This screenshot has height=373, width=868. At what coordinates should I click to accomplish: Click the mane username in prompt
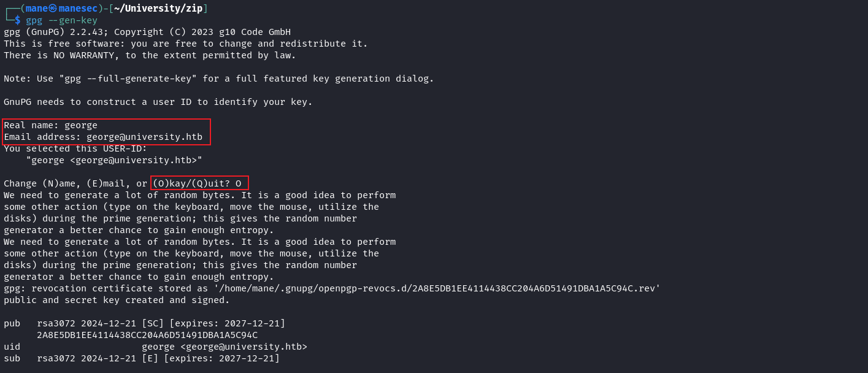click(x=36, y=9)
